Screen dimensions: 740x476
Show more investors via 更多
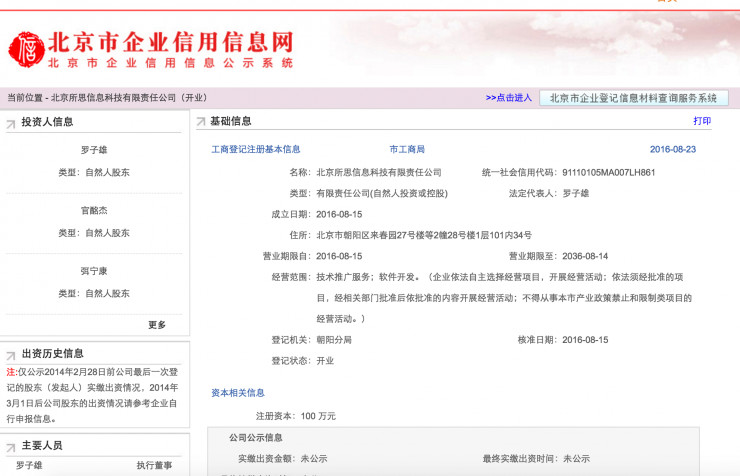pyautogui.click(x=157, y=325)
